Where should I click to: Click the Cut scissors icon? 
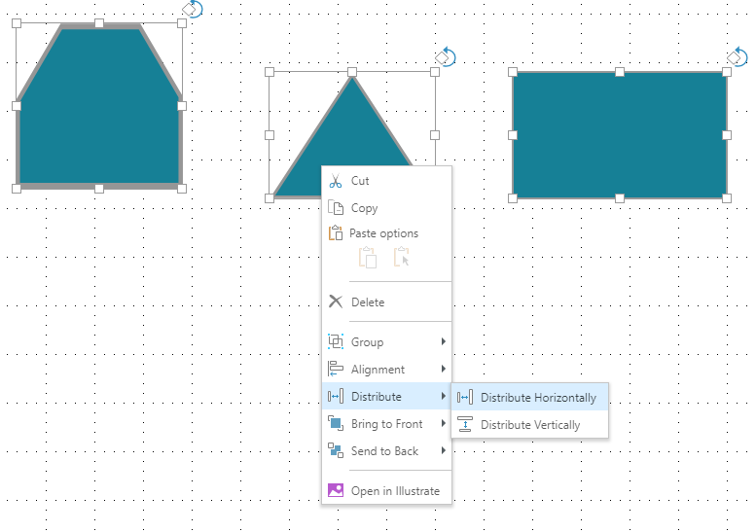pyautogui.click(x=336, y=181)
